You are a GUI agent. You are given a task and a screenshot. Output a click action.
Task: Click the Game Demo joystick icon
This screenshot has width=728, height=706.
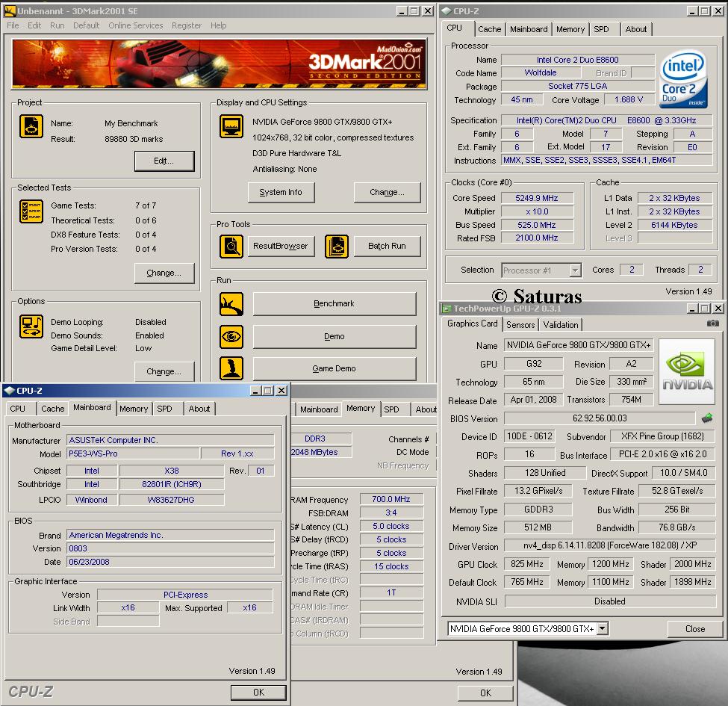[231, 368]
